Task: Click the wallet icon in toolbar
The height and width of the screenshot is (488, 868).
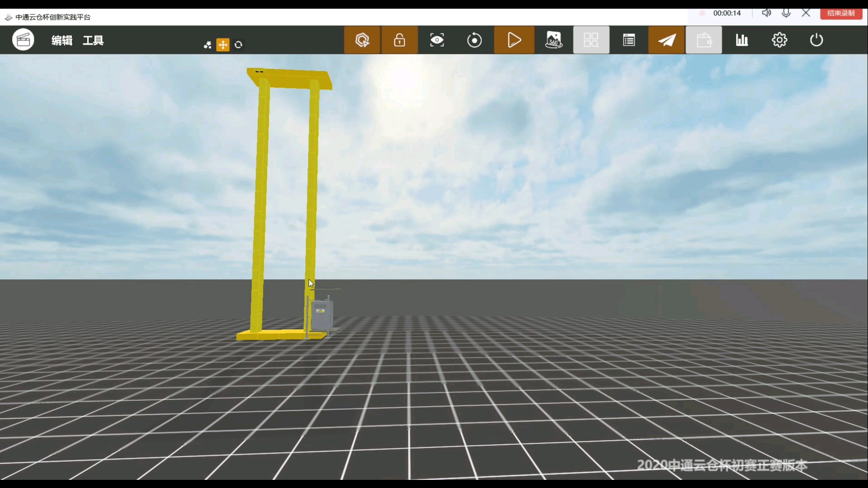Action: coord(704,40)
